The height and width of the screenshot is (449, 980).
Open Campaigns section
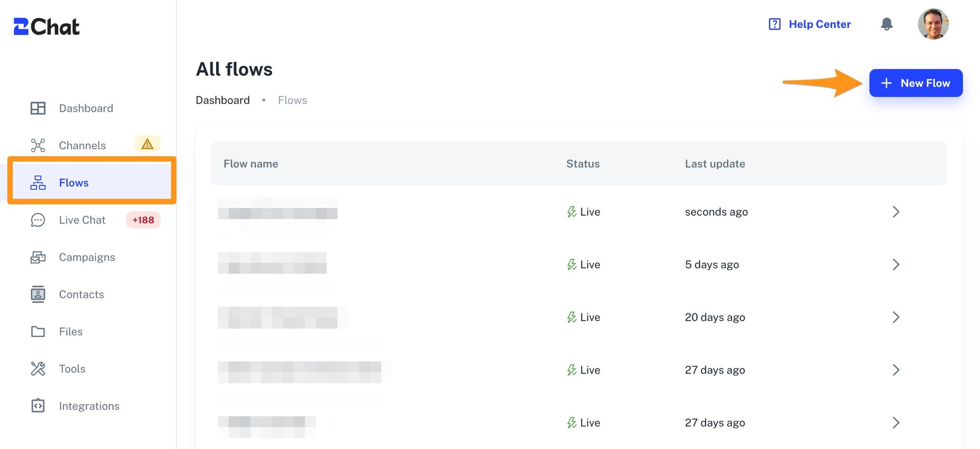coord(87,257)
